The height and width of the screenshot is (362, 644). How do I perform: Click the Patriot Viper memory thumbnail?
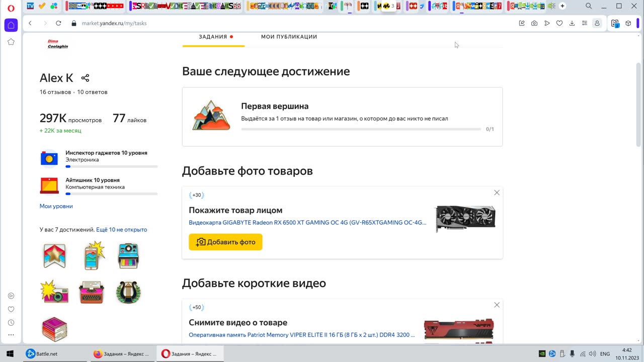point(459,329)
